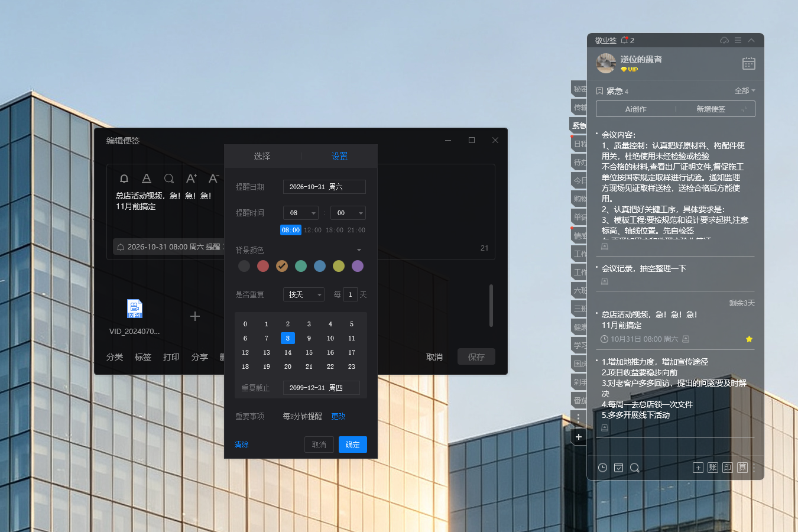Click the search icon in 敬业签 bottom bar
This screenshot has height=532, width=798.
pyautogui.click(x=635, y=468)
